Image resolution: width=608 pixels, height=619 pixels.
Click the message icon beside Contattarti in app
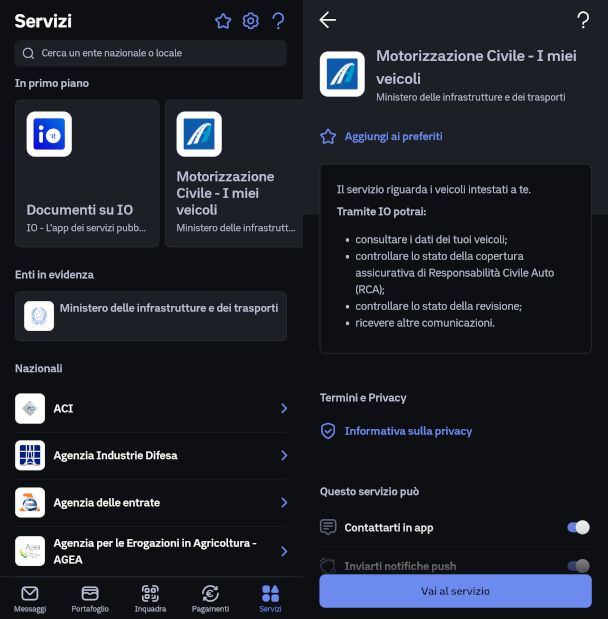click(x=328, y=527)
